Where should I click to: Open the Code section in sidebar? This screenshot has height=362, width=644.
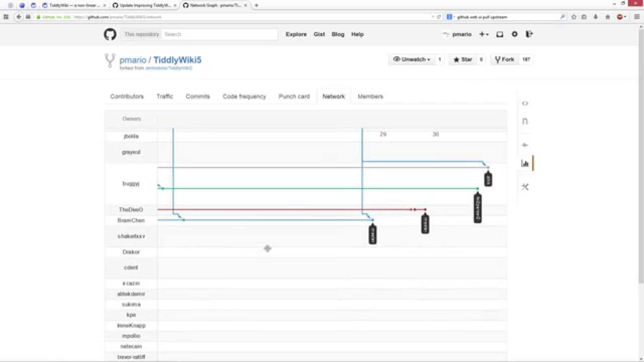click(525, 104)
